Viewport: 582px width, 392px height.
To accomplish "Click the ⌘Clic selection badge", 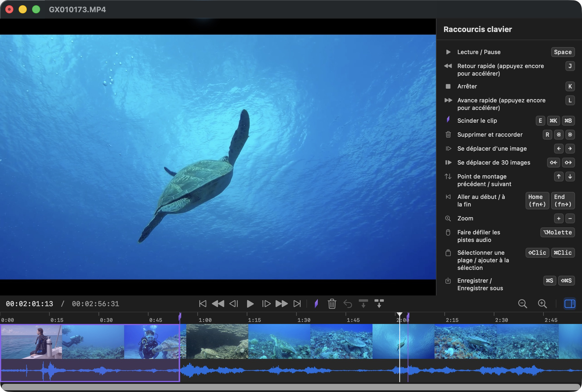I will pos(563,253).
